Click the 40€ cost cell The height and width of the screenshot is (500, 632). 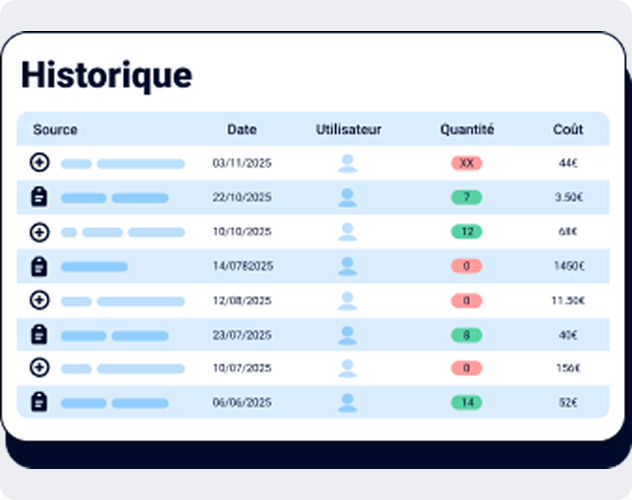tap(568, 335)
